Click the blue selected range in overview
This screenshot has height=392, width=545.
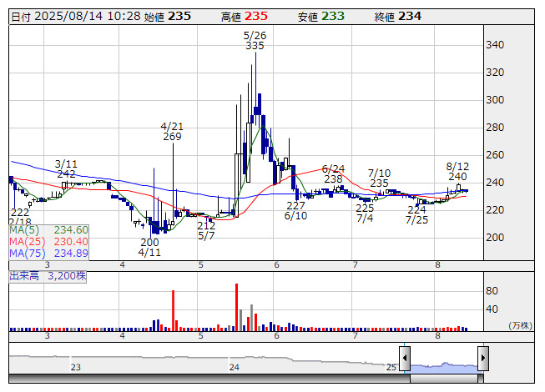443,365
